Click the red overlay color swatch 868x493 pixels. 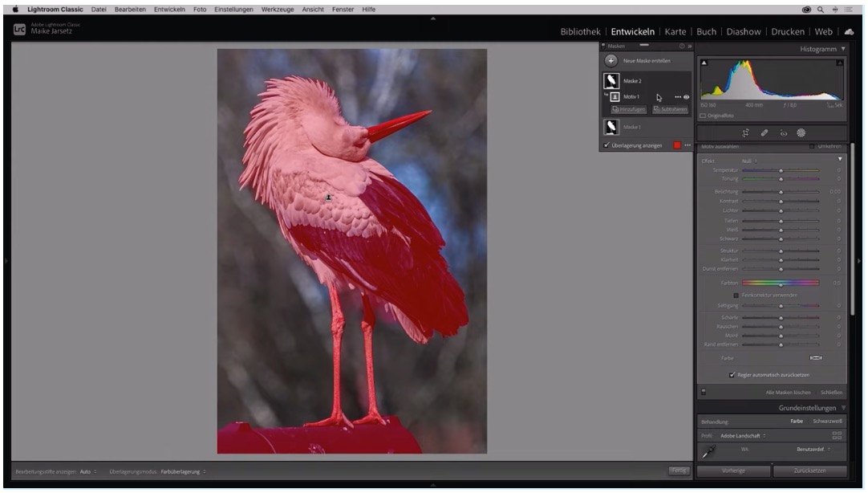[677, 145]
